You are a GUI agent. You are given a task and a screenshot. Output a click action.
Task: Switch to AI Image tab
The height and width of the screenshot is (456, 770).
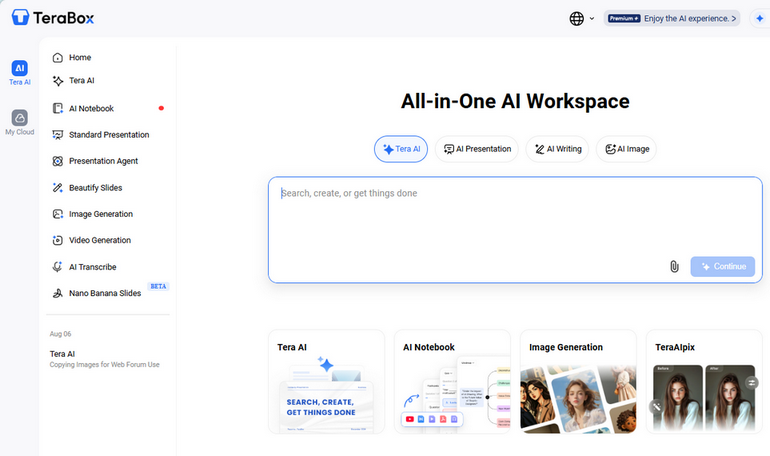click(x=626, y=149)
